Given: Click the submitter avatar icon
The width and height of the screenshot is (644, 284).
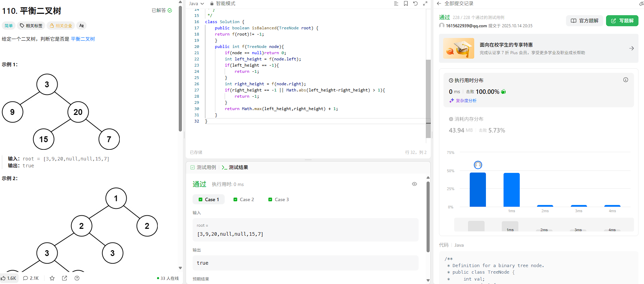Looking at the screenshot, I should pos(442,26).
